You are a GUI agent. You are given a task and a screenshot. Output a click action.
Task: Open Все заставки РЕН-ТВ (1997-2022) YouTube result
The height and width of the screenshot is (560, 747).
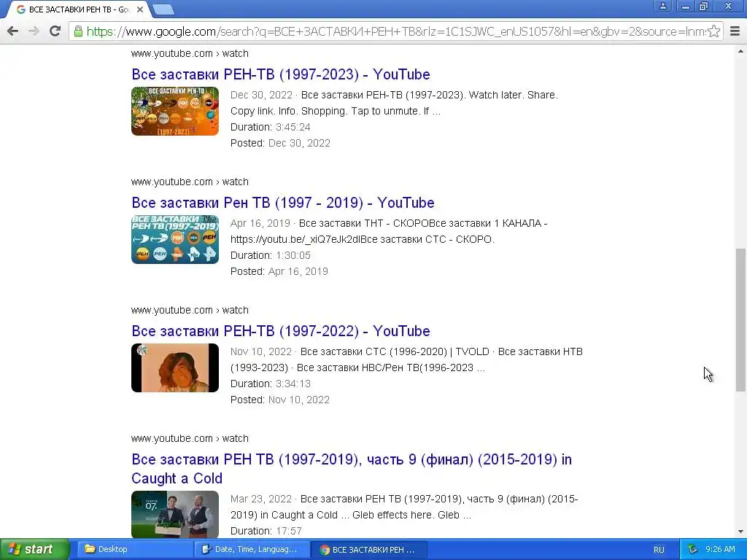tap(281, 331)
